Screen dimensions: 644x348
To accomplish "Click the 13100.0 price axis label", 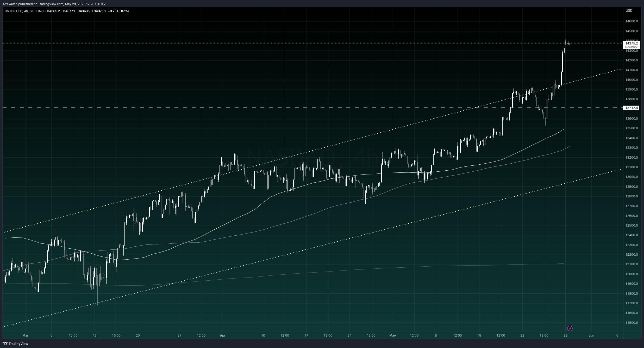I will [x=632, y=167].
